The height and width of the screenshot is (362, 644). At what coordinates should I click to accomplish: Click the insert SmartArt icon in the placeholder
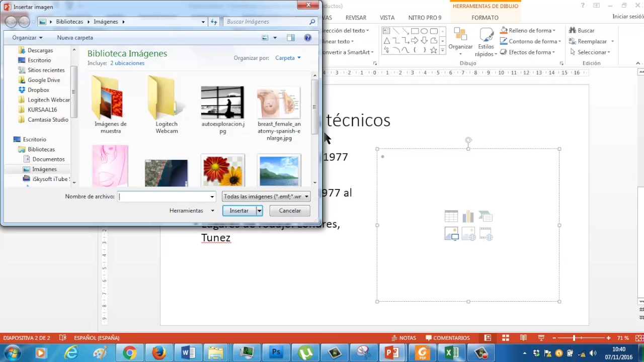(x=486, y=216)
